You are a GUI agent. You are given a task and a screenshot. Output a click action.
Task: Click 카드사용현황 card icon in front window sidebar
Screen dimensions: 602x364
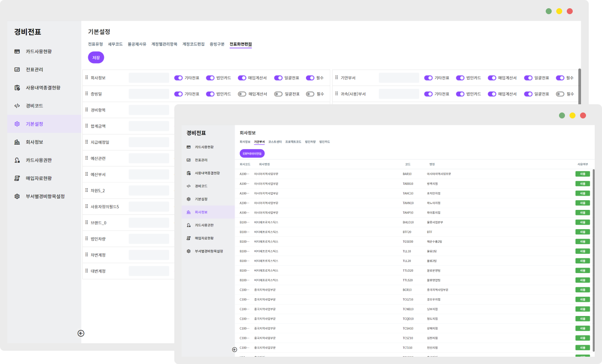(x=188, y=147)
